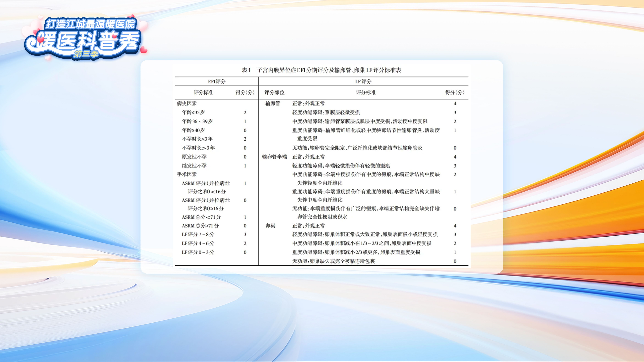Click the 卵巢 site label
The width and height of the screenshot is (644, 362).
tap(270, 226)
